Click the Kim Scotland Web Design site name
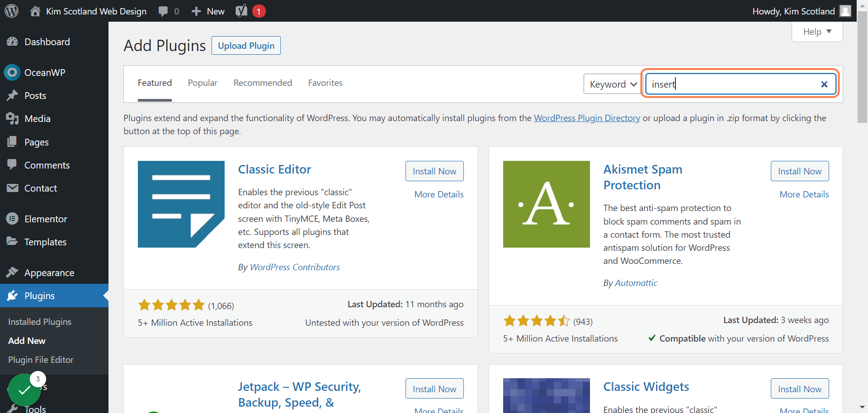Image resolution: width=868 pixels, height=413 pixels. tap(96, 11)
